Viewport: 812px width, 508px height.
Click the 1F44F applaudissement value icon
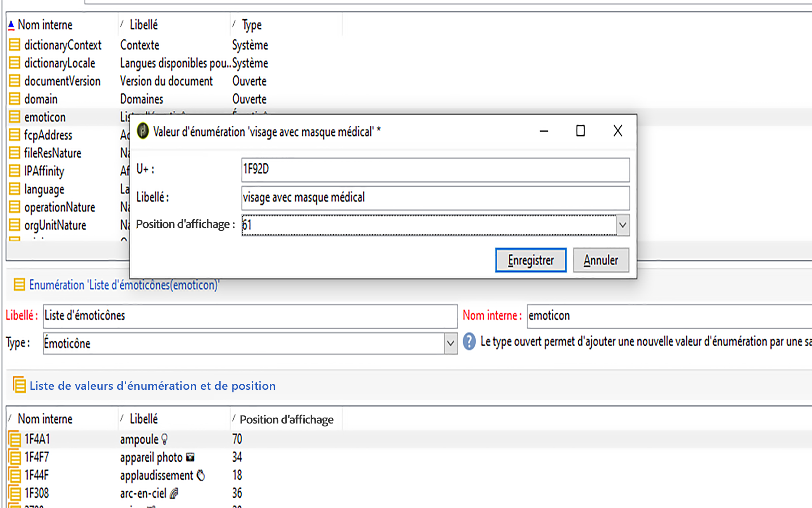[14, 475]
